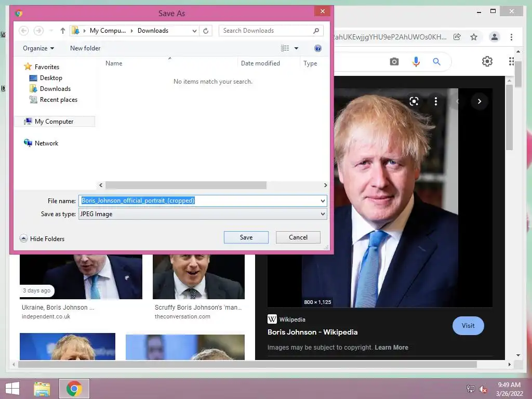Viewport: 532px width, 399px height.
Task: Click the Google Lens icon on image preview
Action: (x=414, y=101)
